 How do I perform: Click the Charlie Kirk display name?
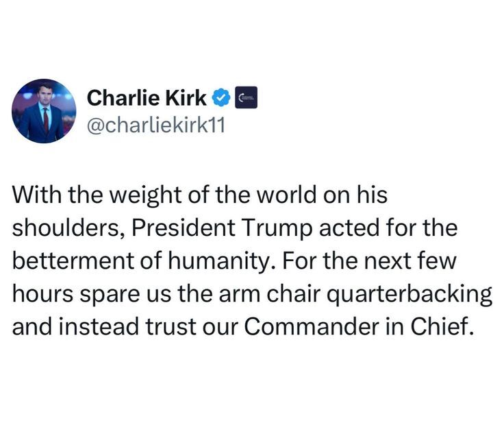[147, 97]
